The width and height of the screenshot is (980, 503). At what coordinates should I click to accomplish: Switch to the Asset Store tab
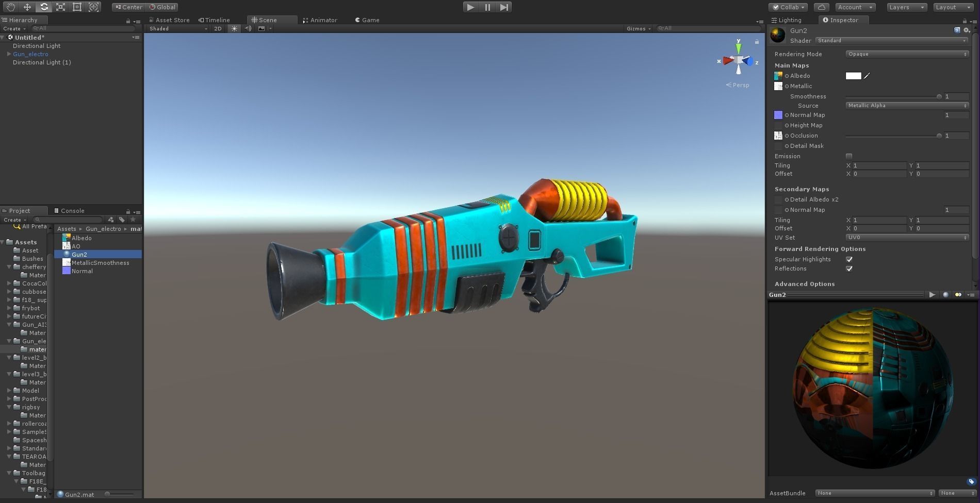[169, 20]
